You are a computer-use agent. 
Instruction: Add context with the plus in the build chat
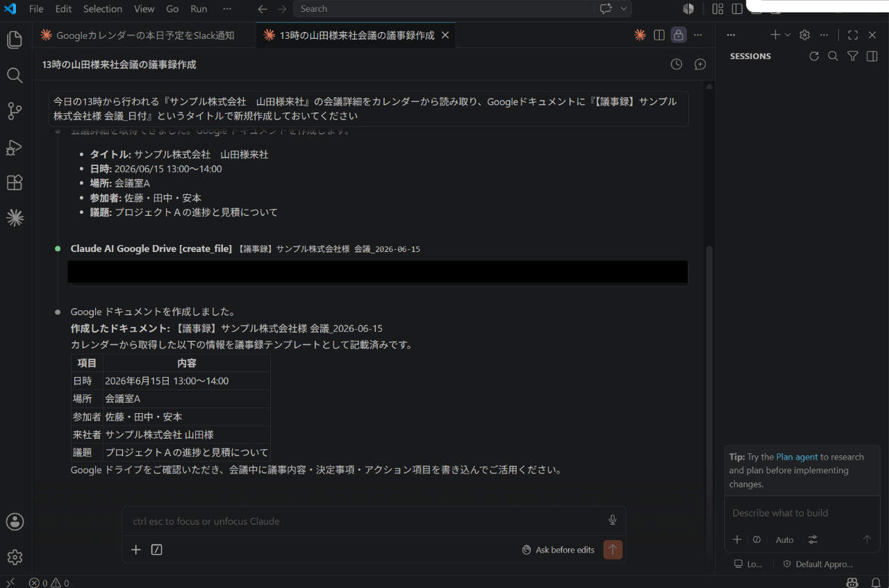pos(738,539)
